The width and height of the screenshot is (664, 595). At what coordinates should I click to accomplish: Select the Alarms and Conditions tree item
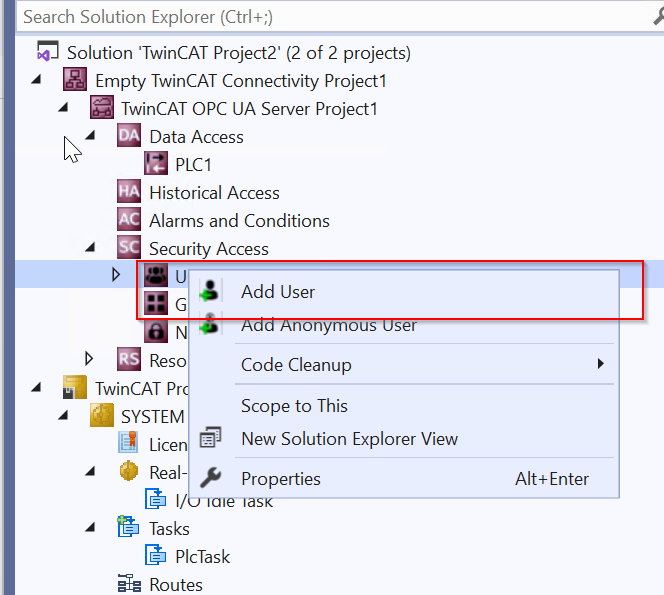click(239, 221)
